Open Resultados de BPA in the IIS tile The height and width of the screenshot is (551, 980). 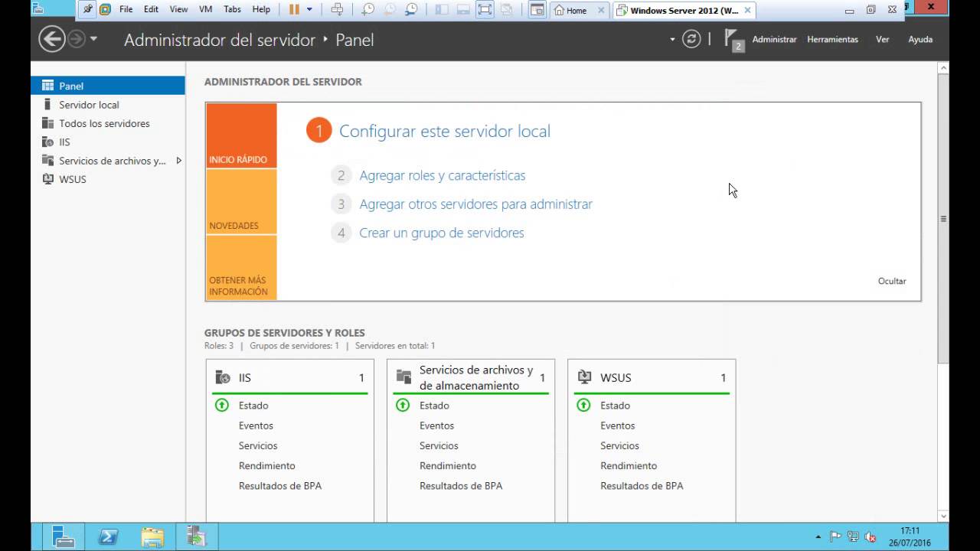point(280,486)
